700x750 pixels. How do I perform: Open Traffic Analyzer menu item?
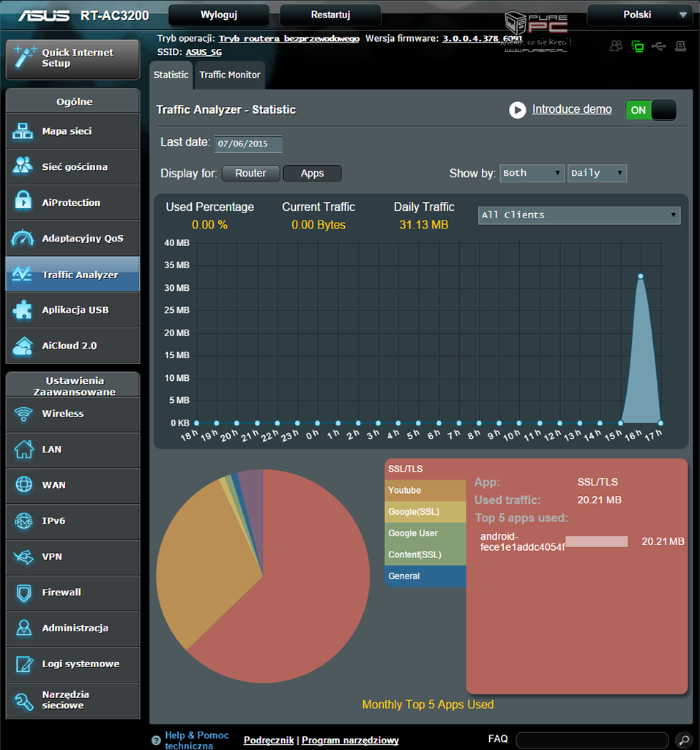pos(72,274)
